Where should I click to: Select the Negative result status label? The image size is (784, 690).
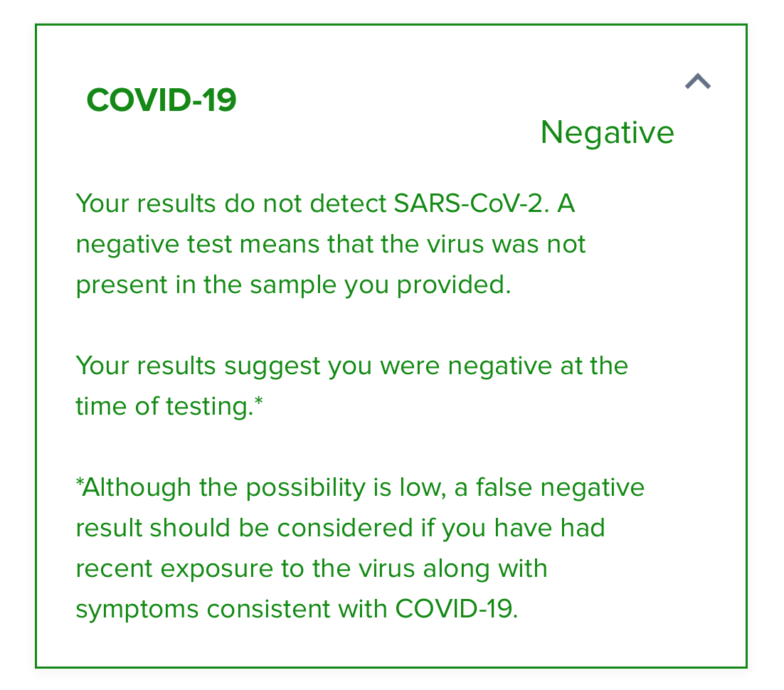tap(607, 132)
